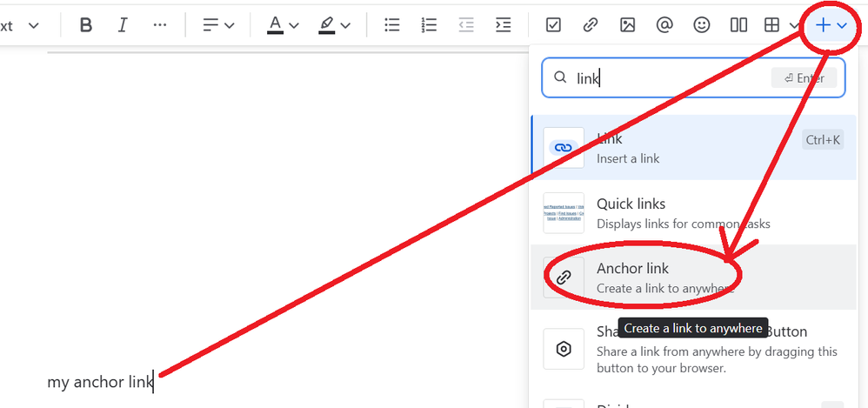
Task: Click the search field containing 'link'
Action: [x=693, y=78]
